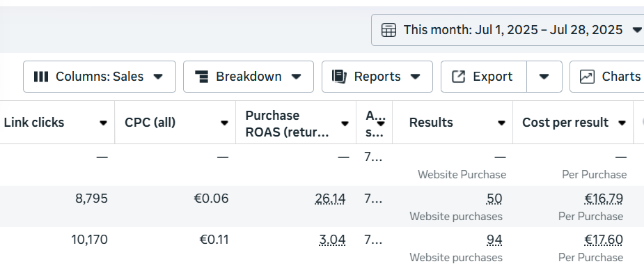This screenshot has height=264, width=644.
Task: Click the €0.06 CPC value
Action: (x=211, y=199)
